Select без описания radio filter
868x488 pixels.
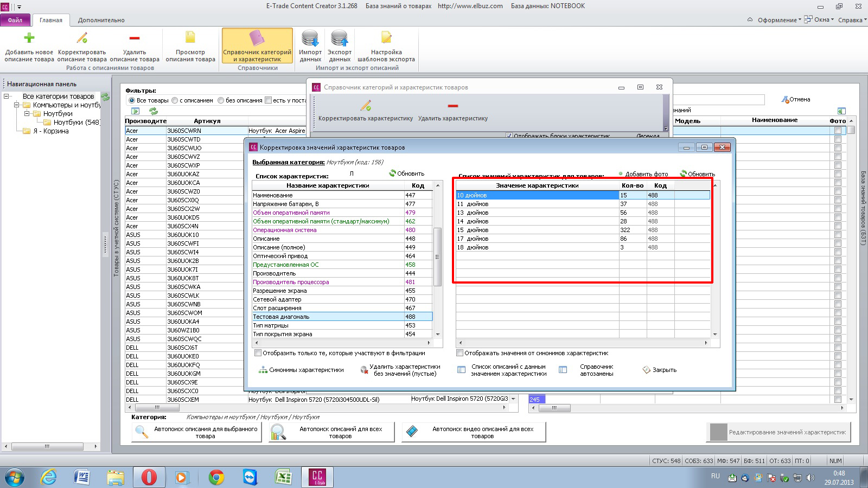pyautogui.click(x=221, y=100)
